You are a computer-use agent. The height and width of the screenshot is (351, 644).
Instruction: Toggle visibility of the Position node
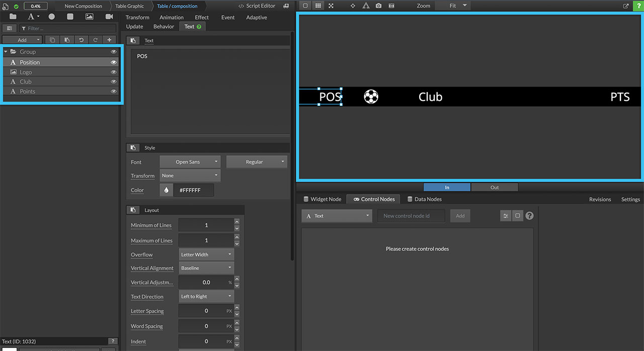click(x=114, y=62)
